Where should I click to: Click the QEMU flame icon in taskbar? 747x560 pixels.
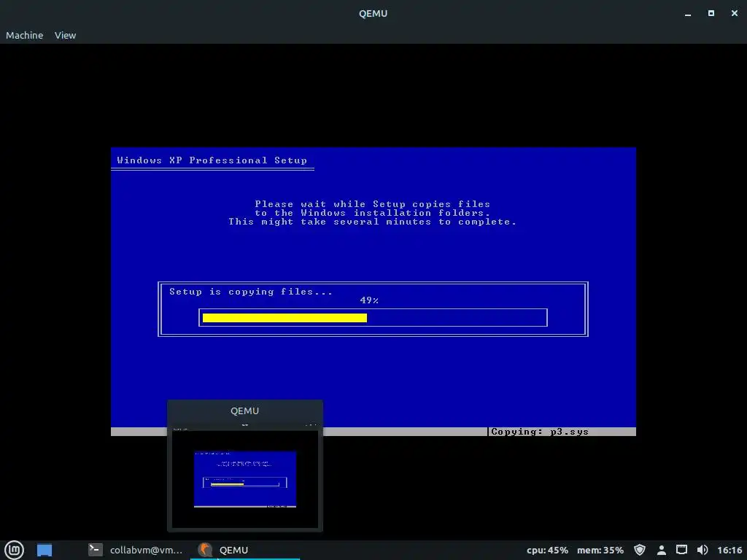coord(205,550)
